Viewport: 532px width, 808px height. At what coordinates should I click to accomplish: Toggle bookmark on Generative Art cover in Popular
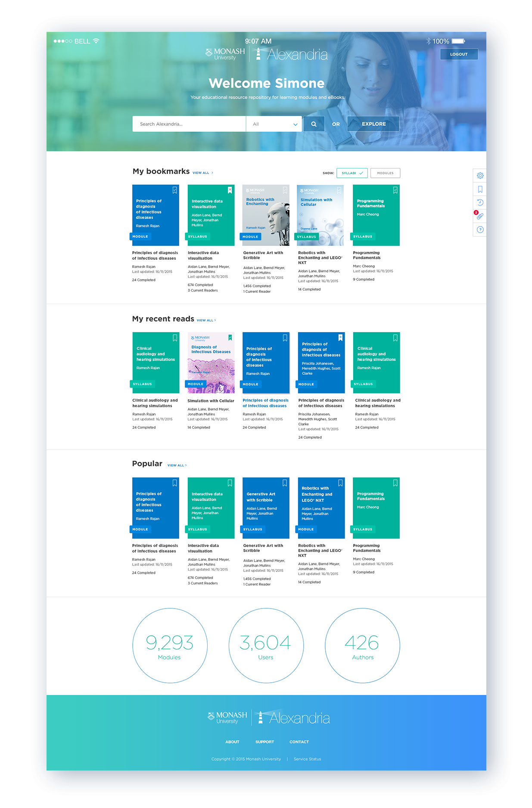tap(285, 483)
